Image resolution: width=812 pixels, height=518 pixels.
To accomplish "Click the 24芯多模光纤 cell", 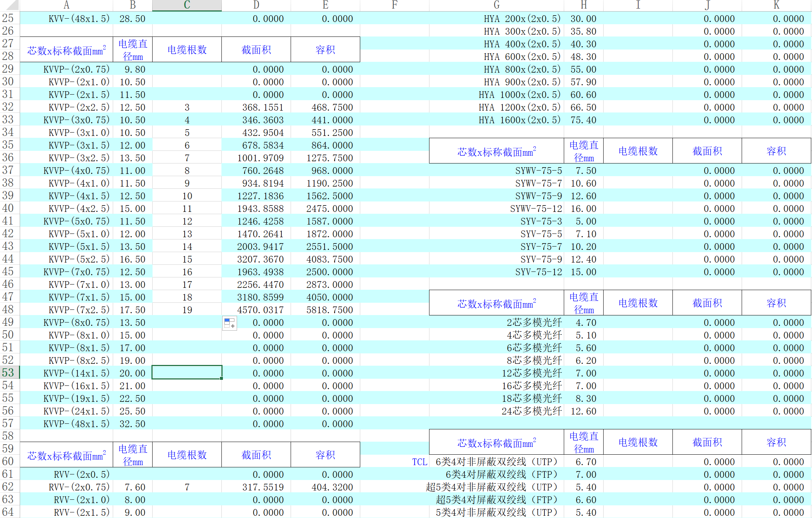I will (531, 411).
